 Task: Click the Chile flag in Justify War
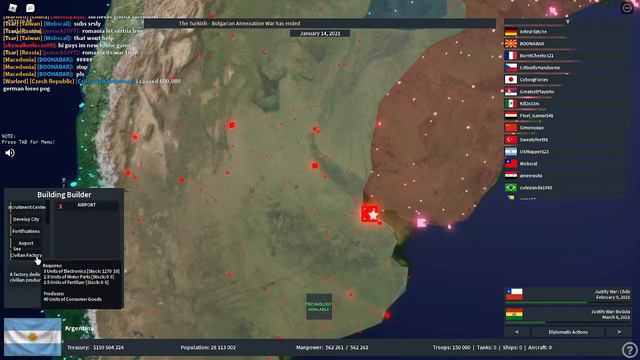point(514,294)
